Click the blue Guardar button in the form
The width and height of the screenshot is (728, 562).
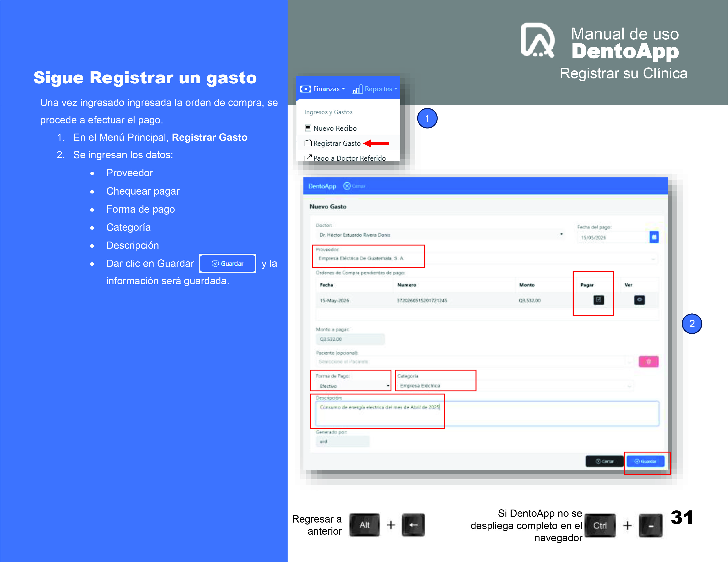[645, 462]
